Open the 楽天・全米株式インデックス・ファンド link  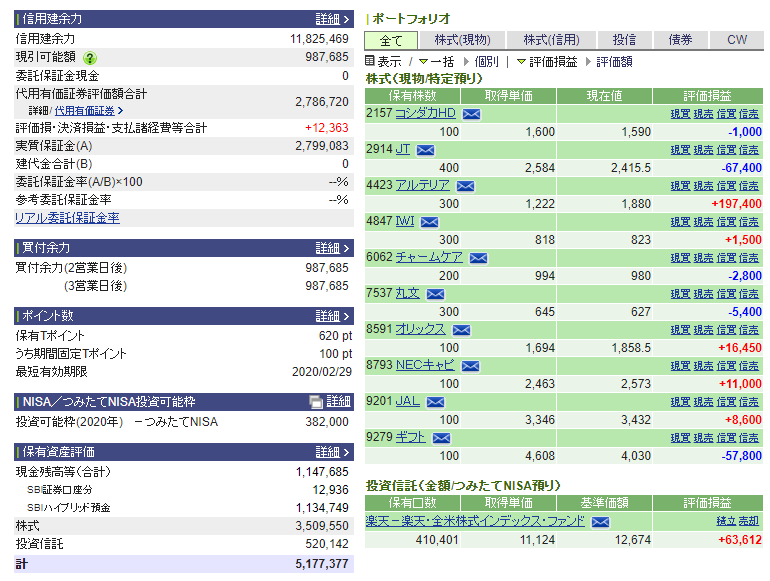click(x=475, y=521)
